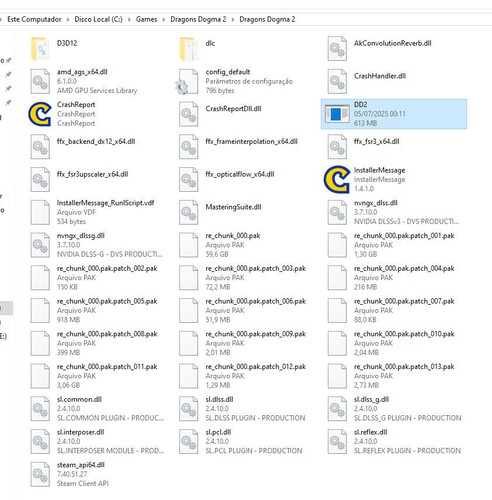The image size is (492, 500).
Task: Select file name sl.dlss.dll
Action: (219, 399)
